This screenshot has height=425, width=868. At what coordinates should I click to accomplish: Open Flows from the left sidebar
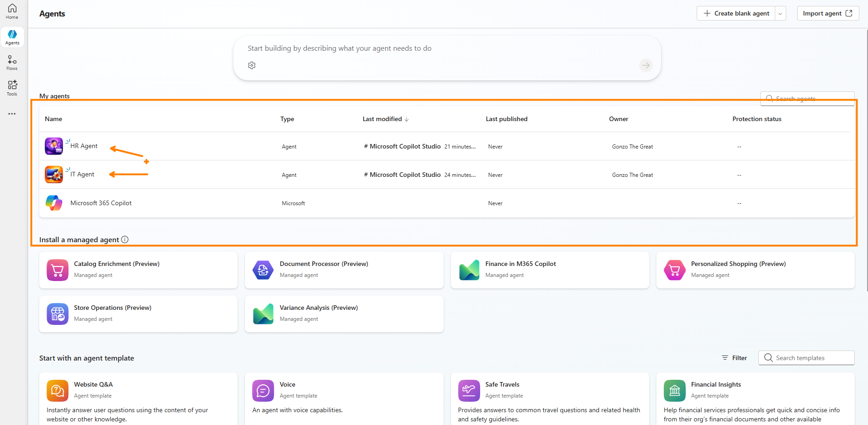[x=12, y=63]
